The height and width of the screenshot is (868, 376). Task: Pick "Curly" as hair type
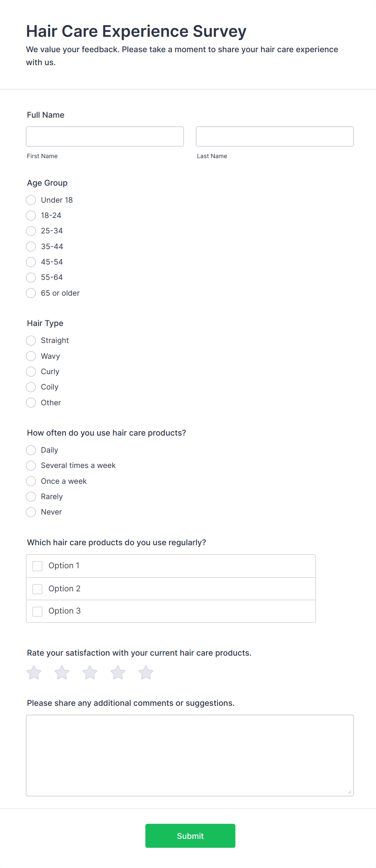point(31,371)
